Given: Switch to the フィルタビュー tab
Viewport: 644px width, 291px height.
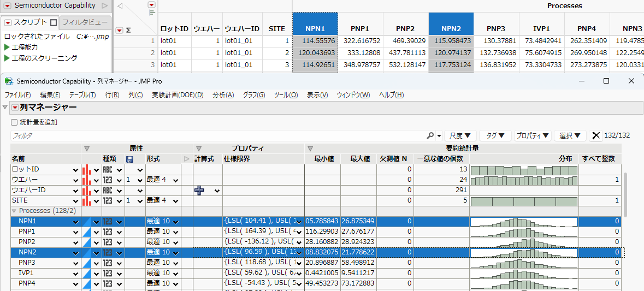Looking at the screenshot, I should tap(85, 22).
